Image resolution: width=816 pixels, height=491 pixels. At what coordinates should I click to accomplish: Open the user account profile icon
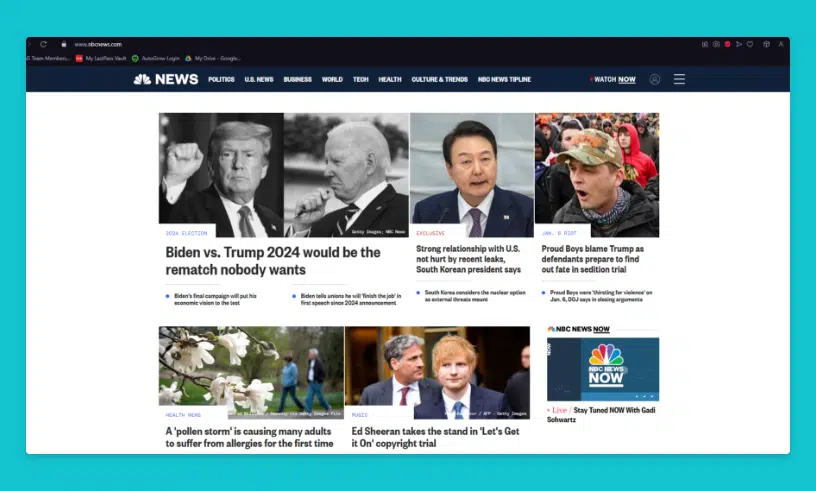click(x=655, y=79)
